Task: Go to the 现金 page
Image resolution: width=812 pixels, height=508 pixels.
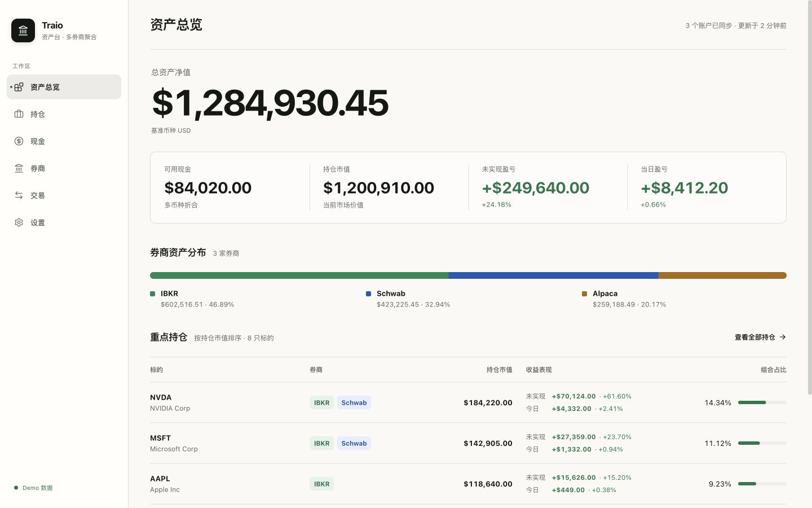Action: point(64,141)
